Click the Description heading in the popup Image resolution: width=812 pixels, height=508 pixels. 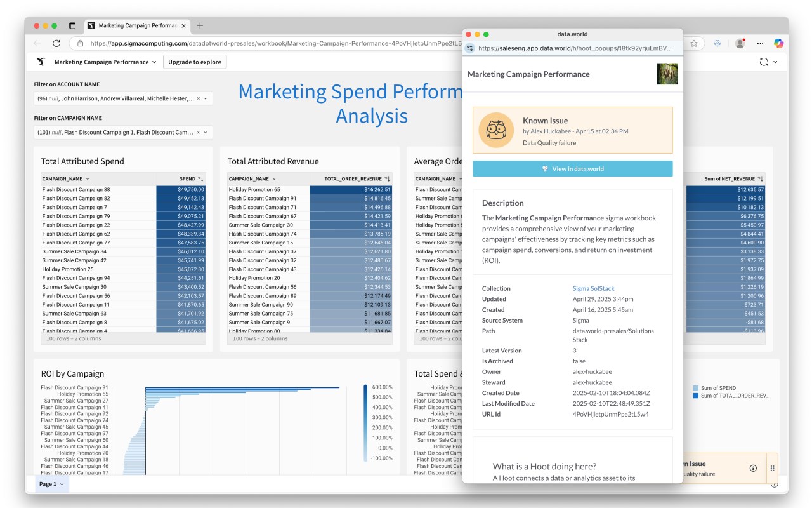point(503,203)
